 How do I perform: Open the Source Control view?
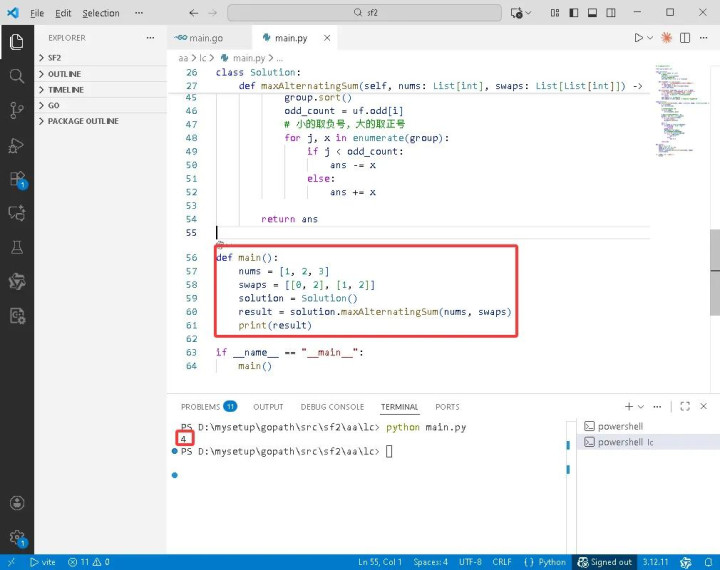point(16,110)
